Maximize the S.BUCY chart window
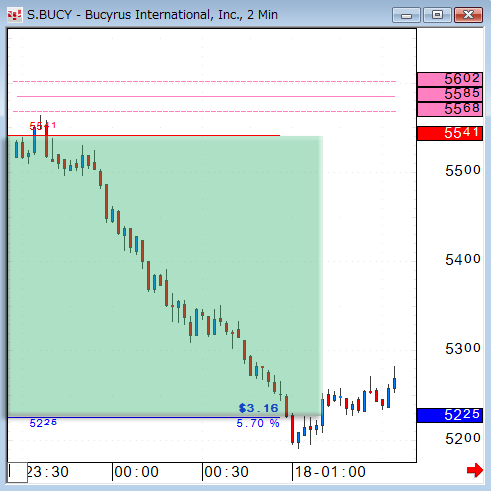Viewport: 491px width, 491px height. [x=437, y=15]
